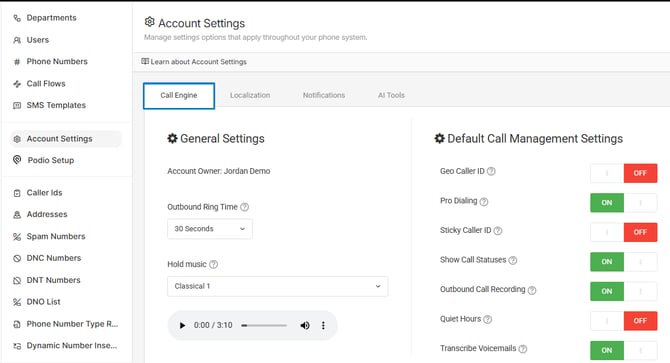This screenshot has height=363, width=670.
Task: Go to Departments in the sidebar
Action: click(51, 18)
